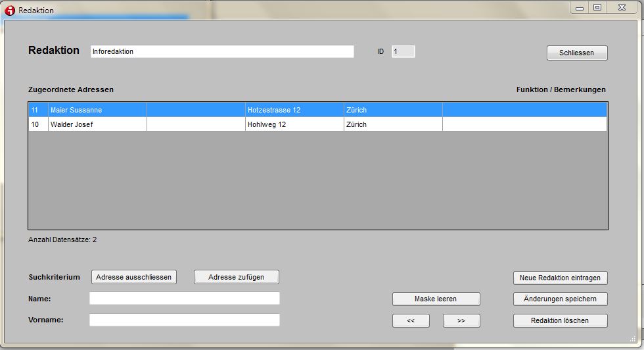Screen dimensions: 644x350
Task: Click the Hohlweg 12 address cell
Action: tap(294, 124)
